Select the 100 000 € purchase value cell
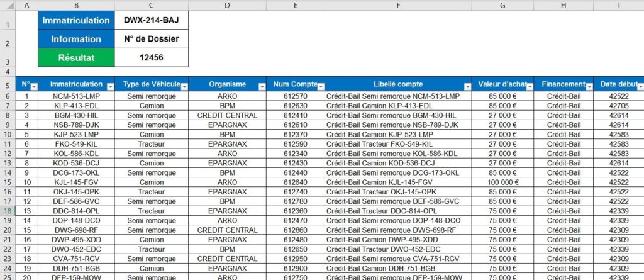The image size is (644, 280). [502, 182]
